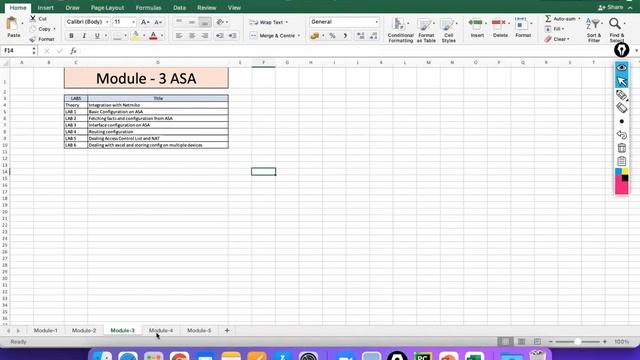Open the Data ribbon tab
This screenshot has width=640, height=360.
click(x=179, y=8)
